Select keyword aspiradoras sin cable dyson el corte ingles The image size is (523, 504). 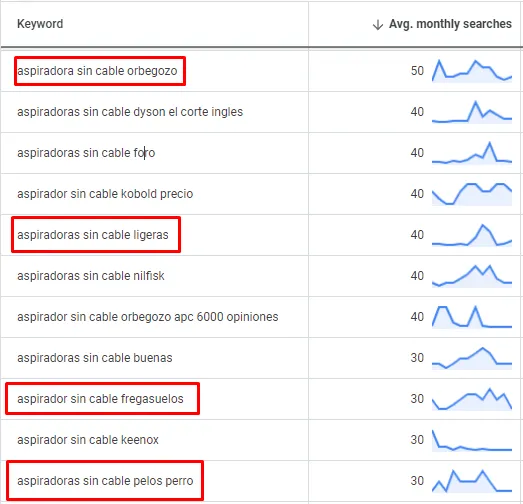tap(130, 112)
